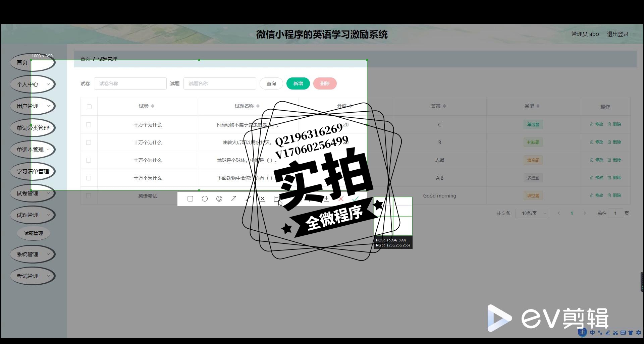Select the 试题管理 submenu item
The image size is (644, 344).
click(34, 233)
